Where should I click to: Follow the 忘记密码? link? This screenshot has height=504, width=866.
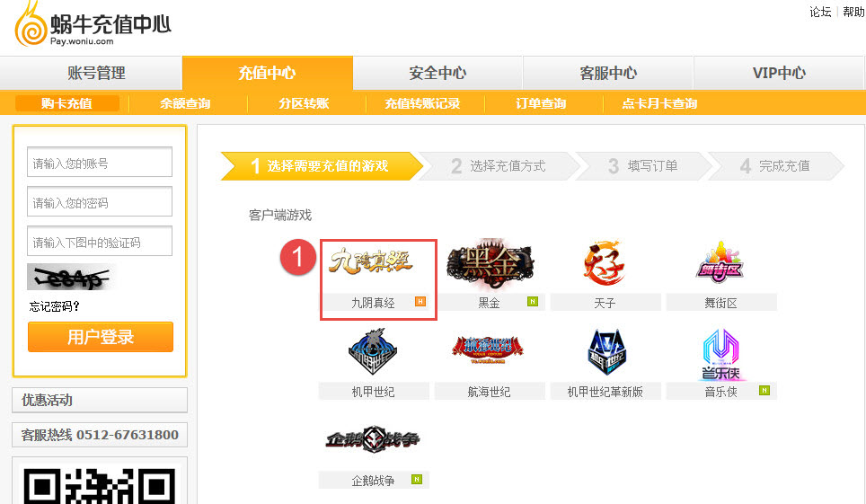55,306
